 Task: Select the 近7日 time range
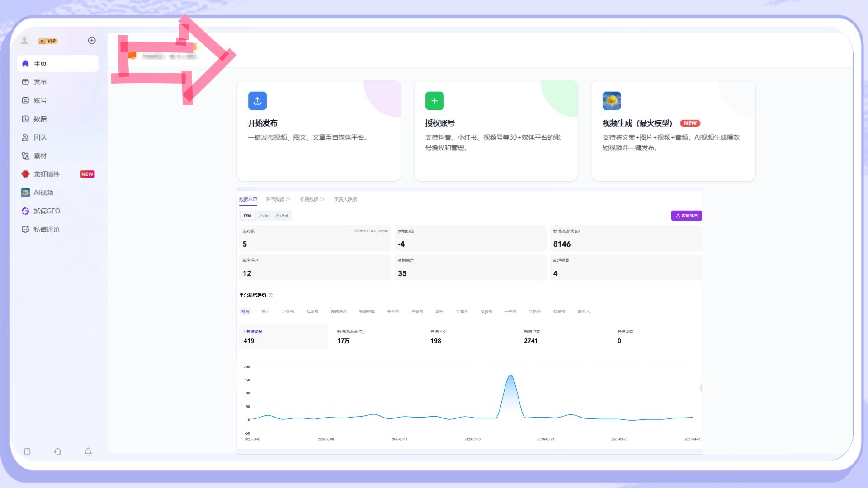(263, 216)
